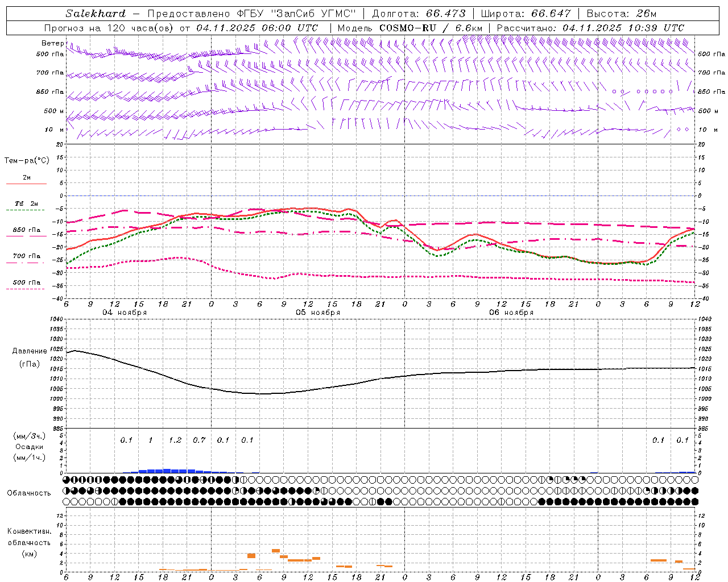Click the (мм/1ч.) precipitation unit label
This screenshot has width=728, height=582.
(x=30, y=458)
